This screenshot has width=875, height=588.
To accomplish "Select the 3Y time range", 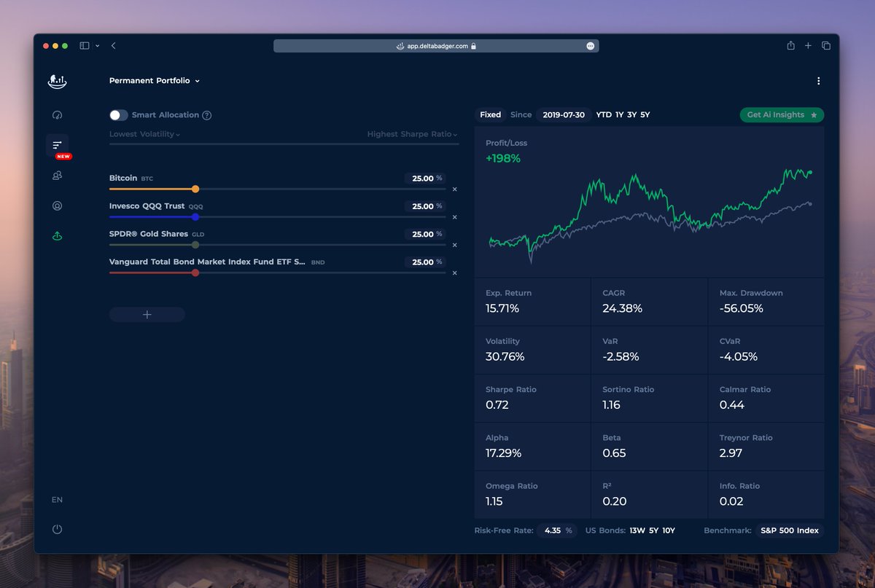I will click(632, 114).
